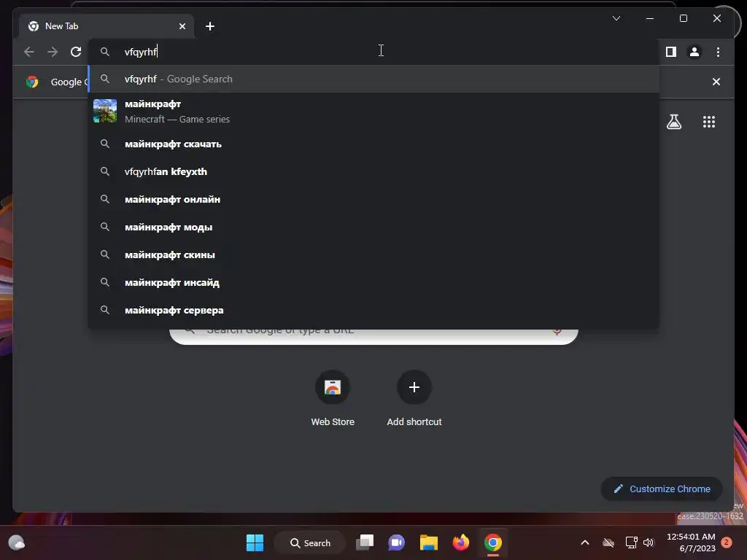Open Task View on the taskbar
The image size is (747, 560).
365,542
